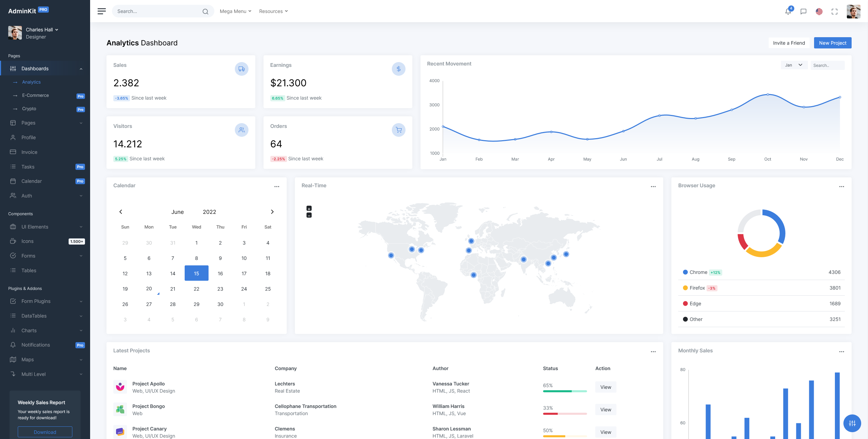The image size is (868, 439).
Task: Open the Jan month dropdown in Recent Movement
Action: (x=794, y=65)
